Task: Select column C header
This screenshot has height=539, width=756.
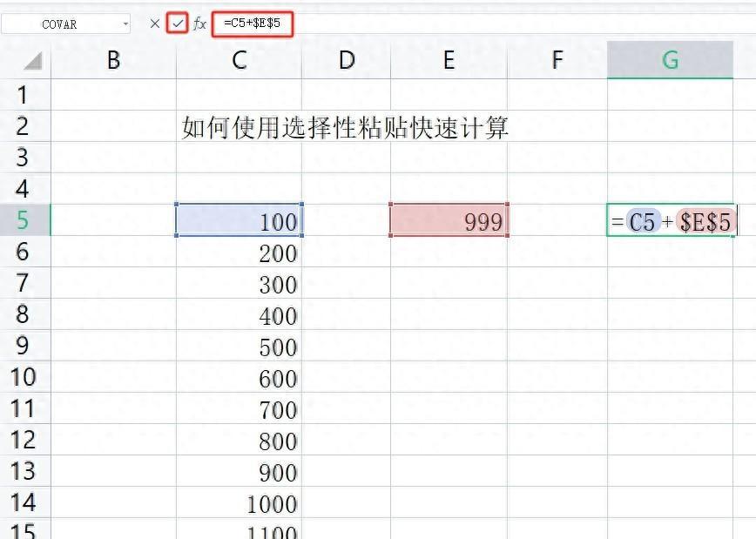Action: coord(240,60)
